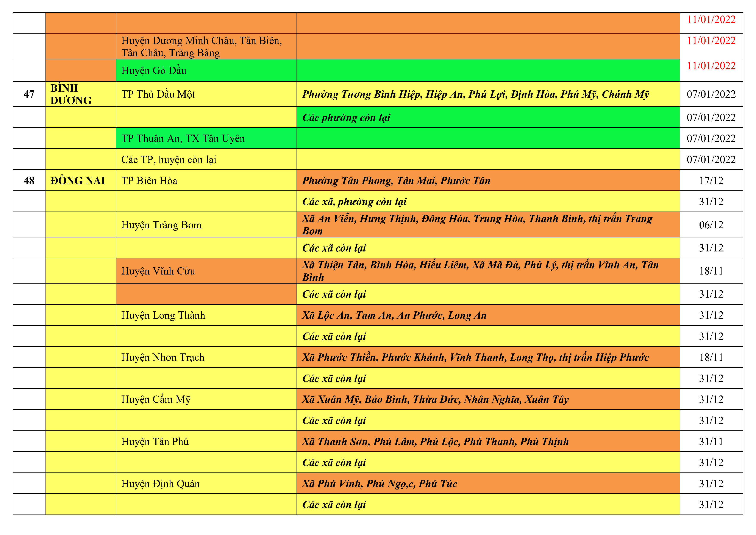Click the 06/12 date cell
Image resolution: width=756 pixels, height=535 pixels.
[711, 225]
